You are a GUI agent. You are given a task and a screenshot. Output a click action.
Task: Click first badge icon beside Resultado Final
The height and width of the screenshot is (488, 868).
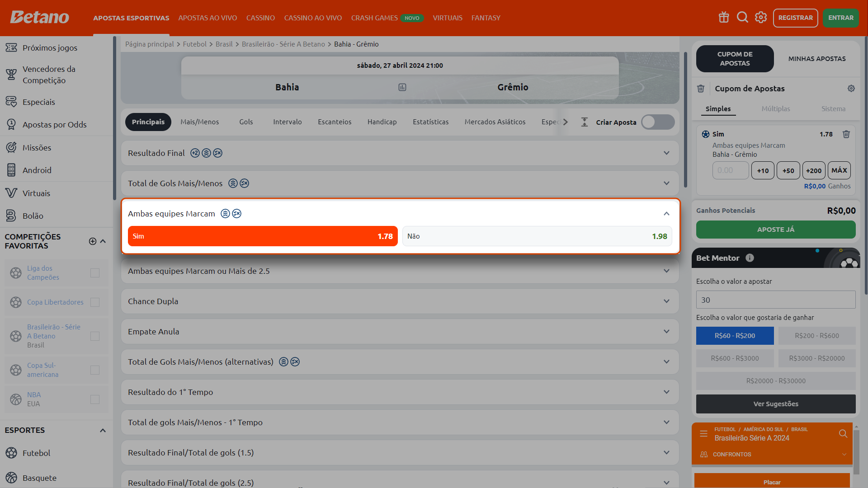click(x=195, y=153)
